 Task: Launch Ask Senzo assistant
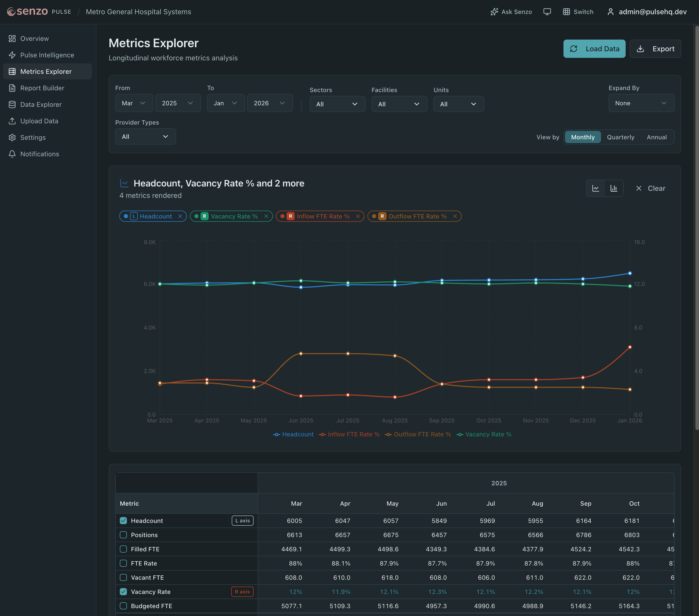[x=511, y=12]
